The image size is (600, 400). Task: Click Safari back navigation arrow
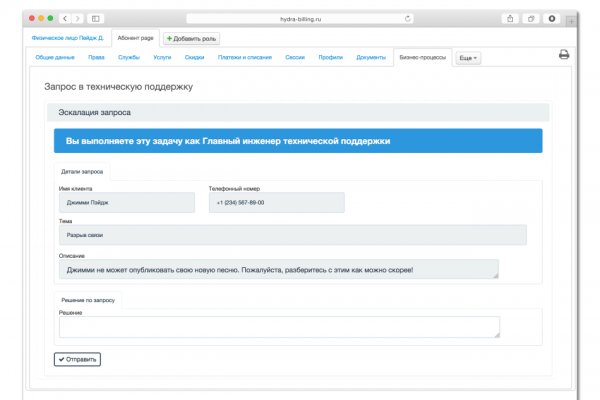65,18
